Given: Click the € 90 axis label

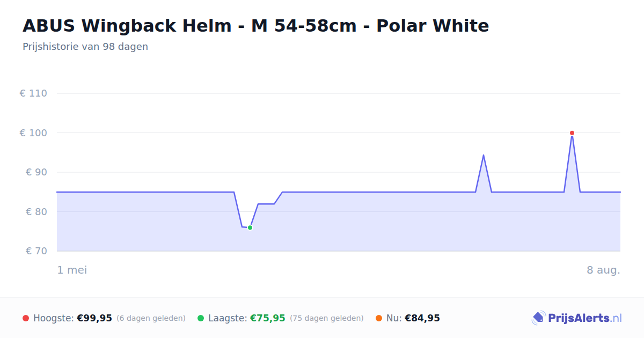Looking at the screenshot, I should coord(36,172).
